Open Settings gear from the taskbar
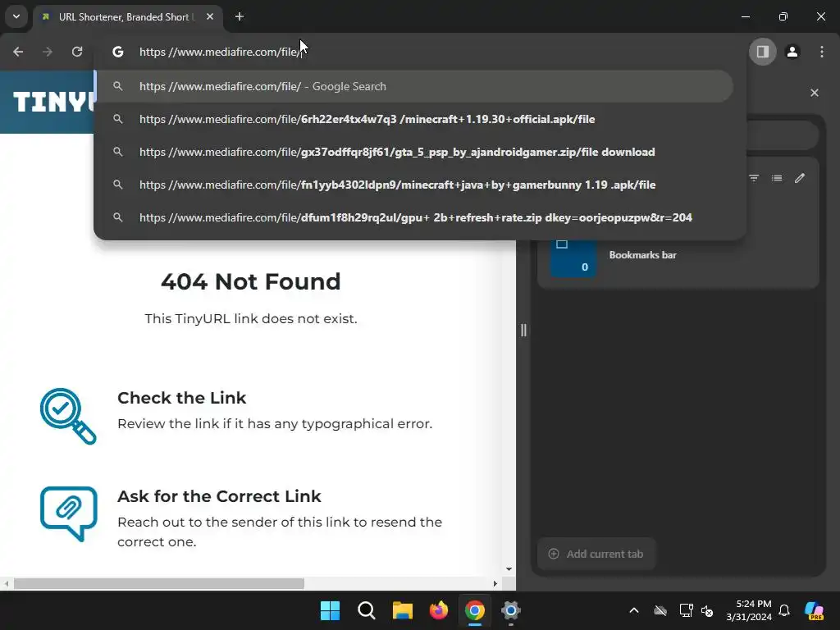This screenshot has height=630, width=840. 510,610
